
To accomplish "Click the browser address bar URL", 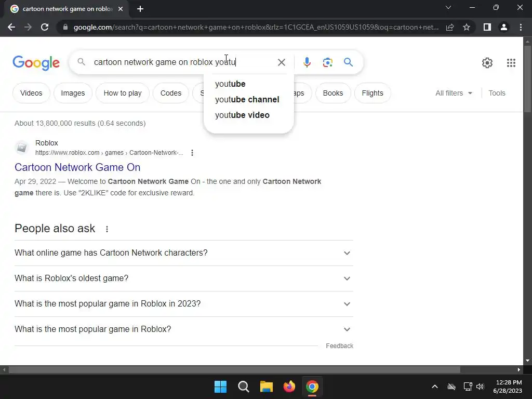I will 256,27.
